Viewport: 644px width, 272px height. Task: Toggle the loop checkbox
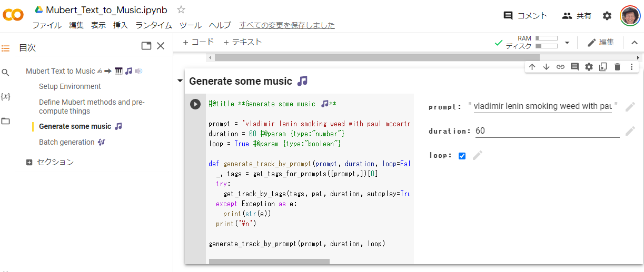[462, 156]
